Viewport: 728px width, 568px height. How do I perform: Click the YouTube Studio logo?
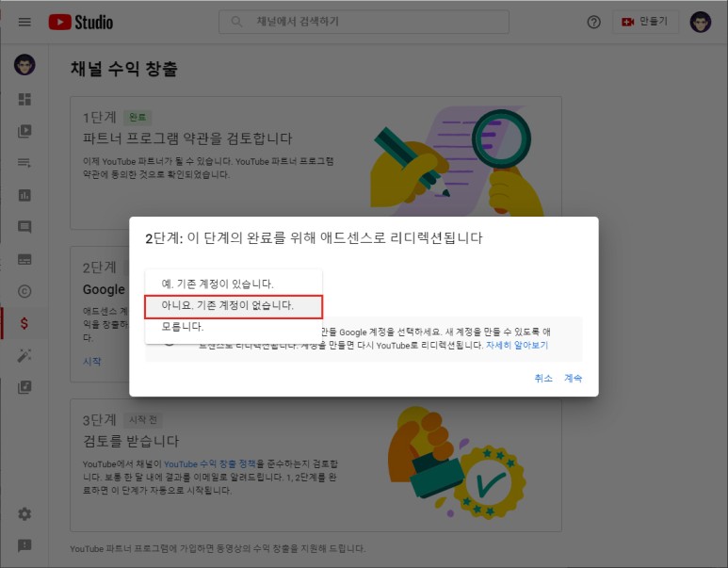[81, 22]
